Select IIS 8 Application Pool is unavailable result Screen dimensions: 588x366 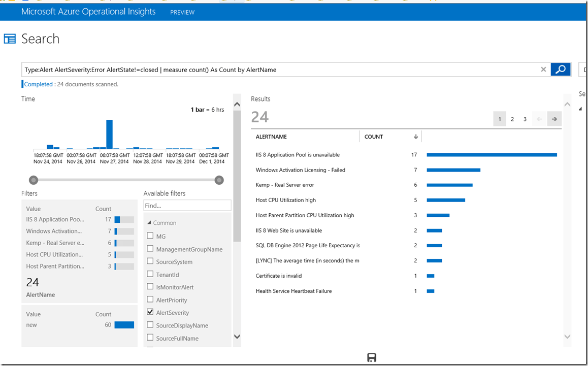click(x=298, y=155)
